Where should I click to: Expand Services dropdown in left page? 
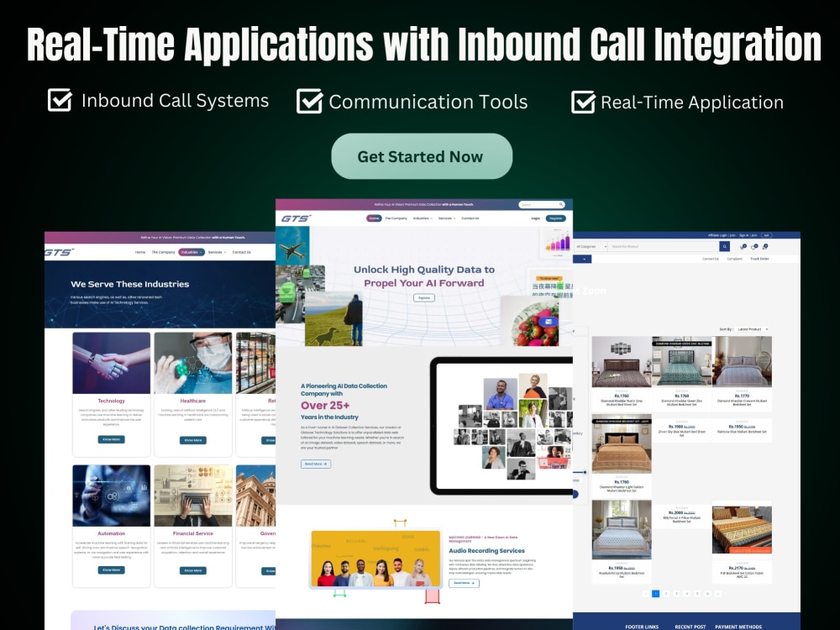point(217,252)
